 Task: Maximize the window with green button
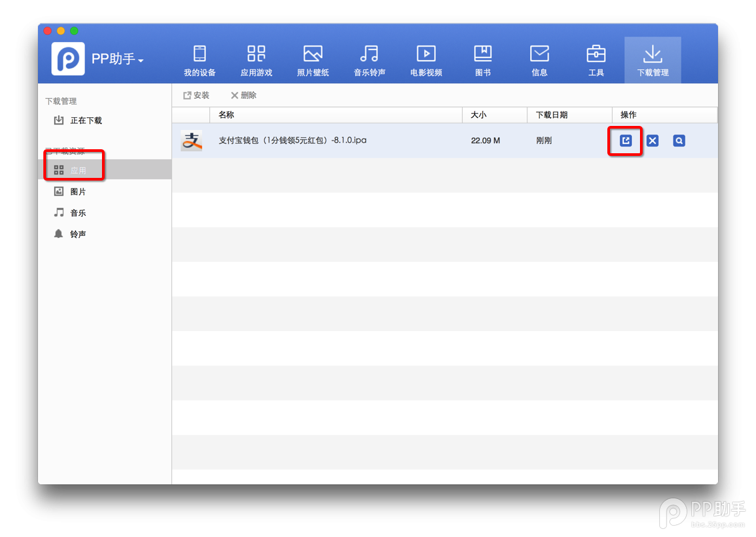point(74,31)
